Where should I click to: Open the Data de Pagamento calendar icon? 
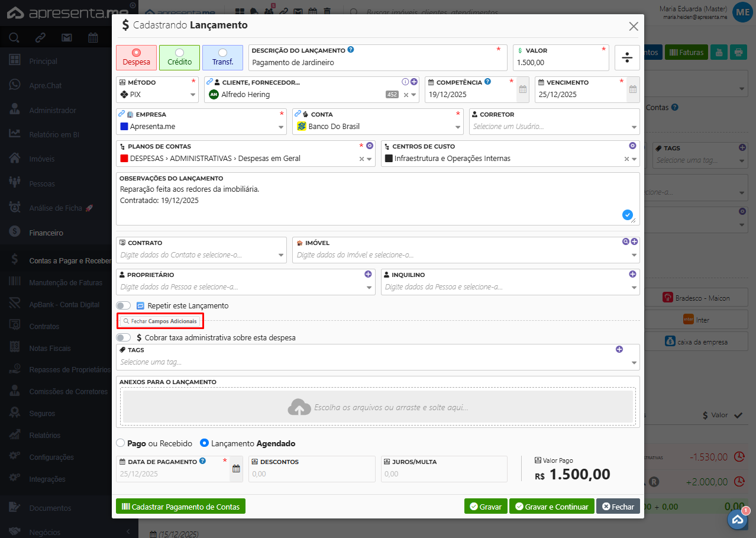click(x=236, y=469)
